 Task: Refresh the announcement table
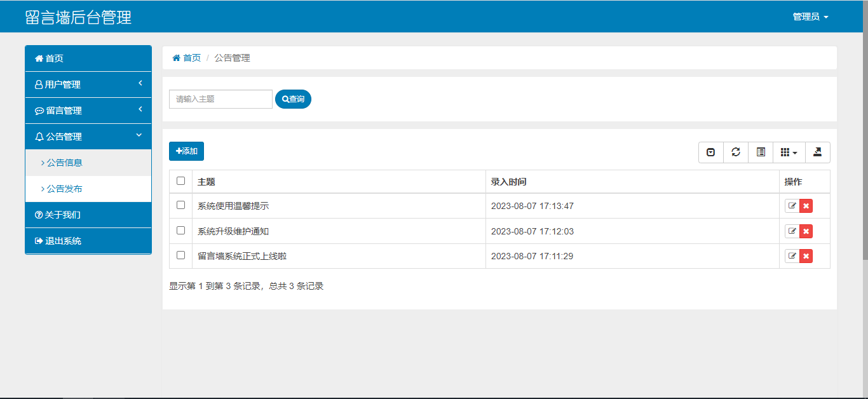point(736,152)
